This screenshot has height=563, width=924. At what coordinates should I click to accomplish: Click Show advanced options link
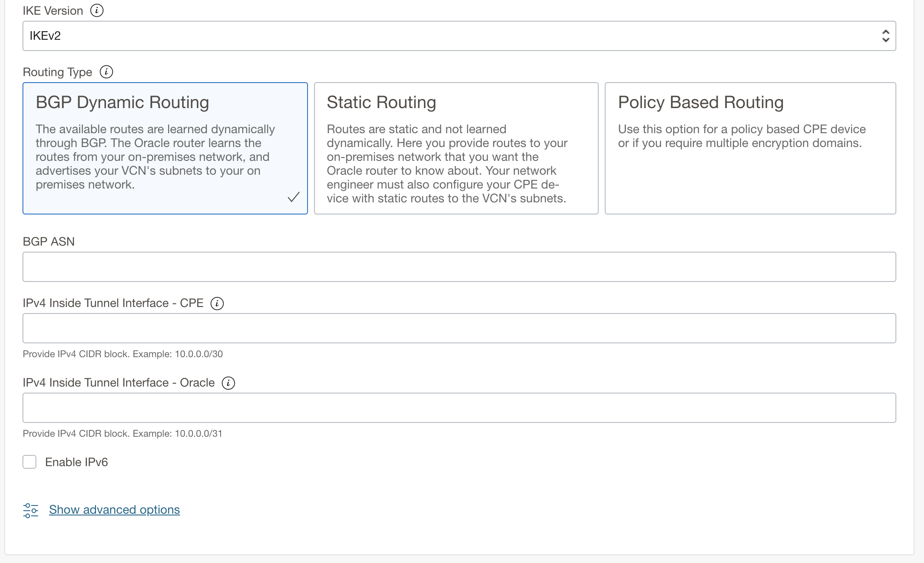click(x=114, y=509)
